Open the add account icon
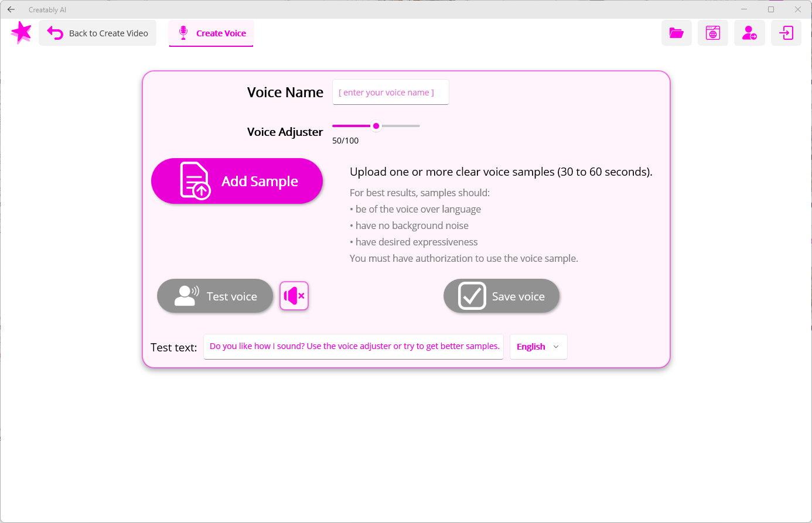The width and height of the screenshot is (812, 523). [749, 33]
